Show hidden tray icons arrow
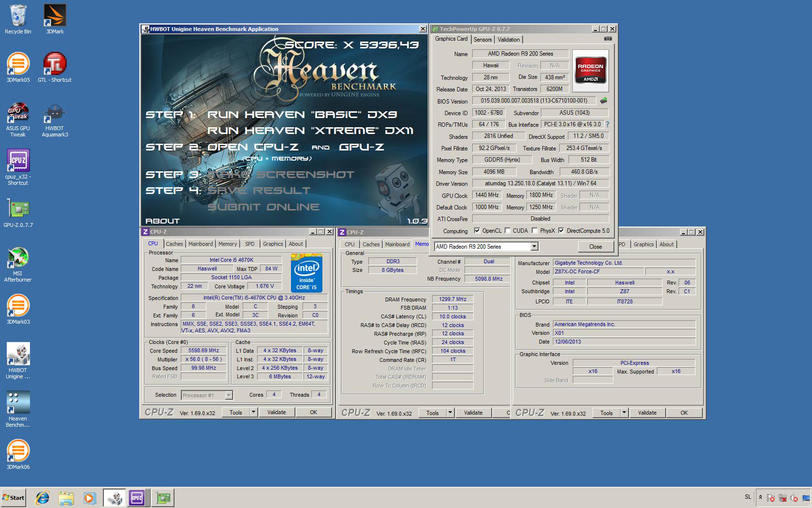Viewport: 812px width, 508px height. pos(760,497)
